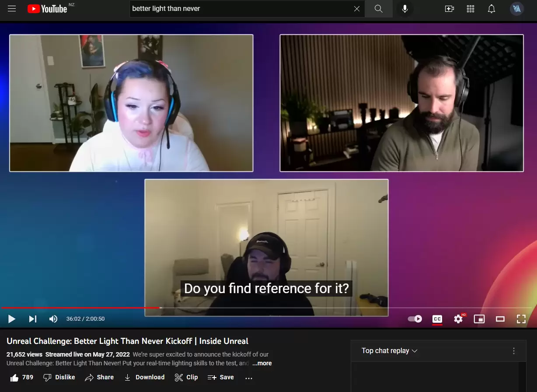The image size is (537, 392).
Task: Expand the description with ...more
Action: click(262, 363)
